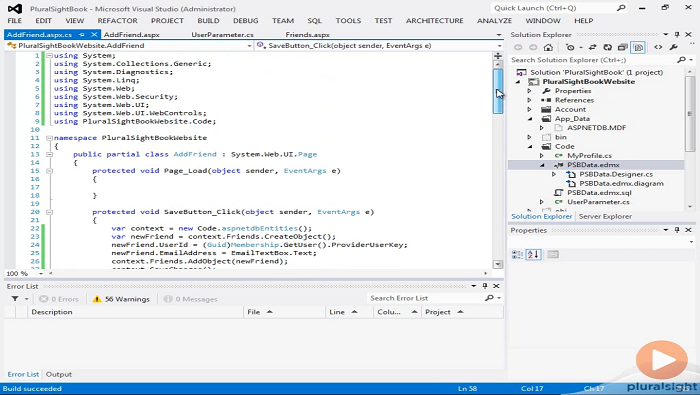Image resolution: width=700 pixels, height=395 pixels.
Task: Click the code editor vertical scrollbar thumb
Action: 498,91
